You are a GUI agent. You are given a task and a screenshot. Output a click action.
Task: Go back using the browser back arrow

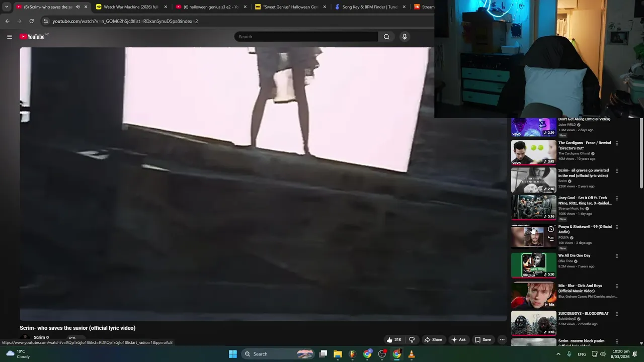(x=7, y=21)
